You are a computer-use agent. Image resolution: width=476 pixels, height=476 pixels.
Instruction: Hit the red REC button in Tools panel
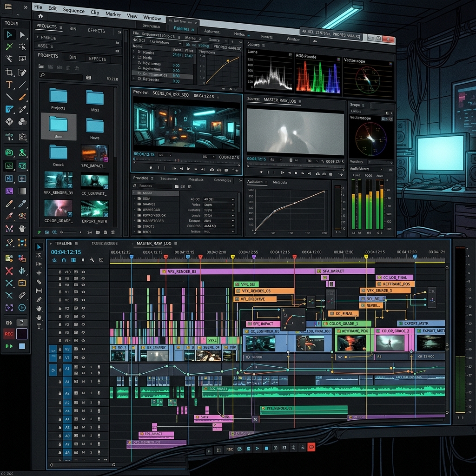click(9, 334)
